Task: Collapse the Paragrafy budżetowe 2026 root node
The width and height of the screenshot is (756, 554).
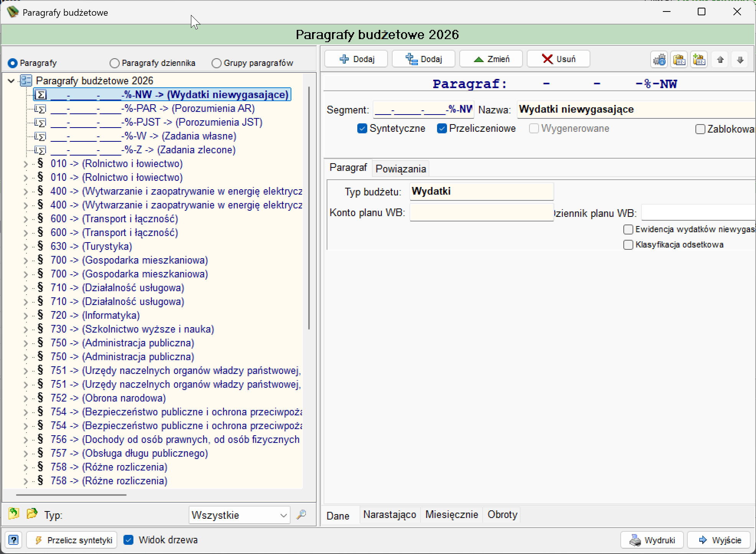Action: click(x=12, y=81)
